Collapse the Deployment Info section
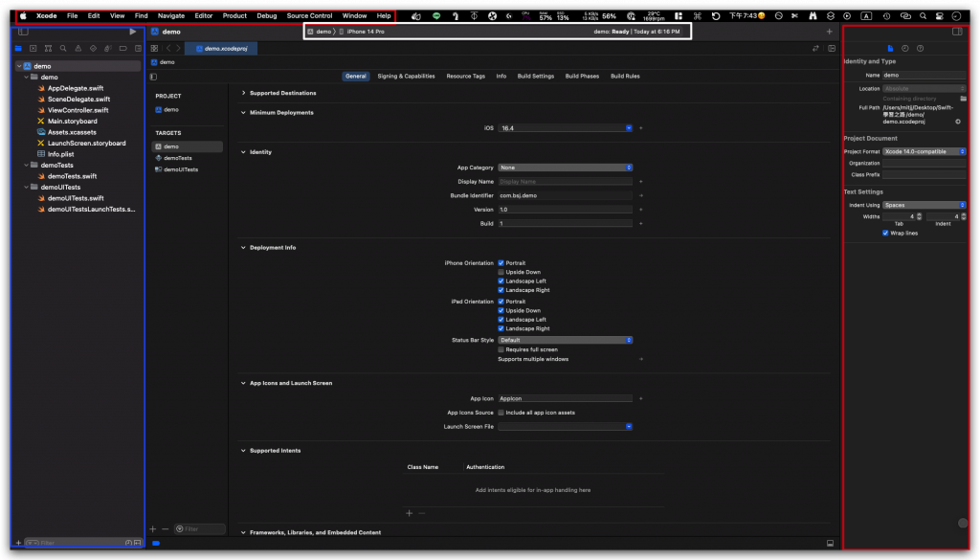This screenshot has height=560, width=980. click(243, 248)
